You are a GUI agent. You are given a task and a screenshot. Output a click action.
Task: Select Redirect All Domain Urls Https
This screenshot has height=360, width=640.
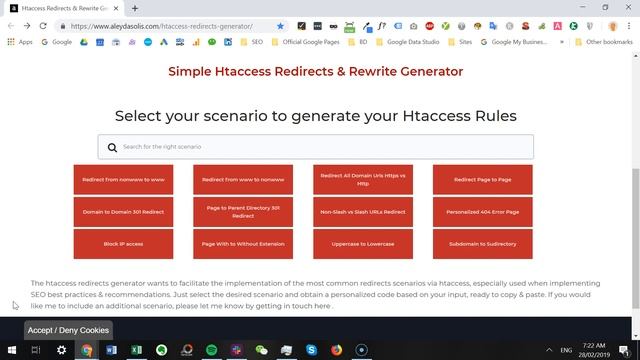[363, 180]
